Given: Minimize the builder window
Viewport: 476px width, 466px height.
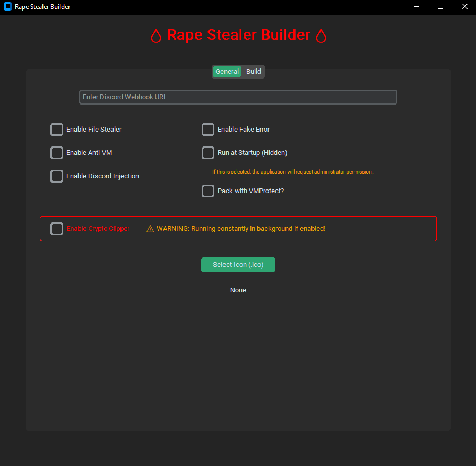Looking at the screenshot, I should click(x=417, y=7).
